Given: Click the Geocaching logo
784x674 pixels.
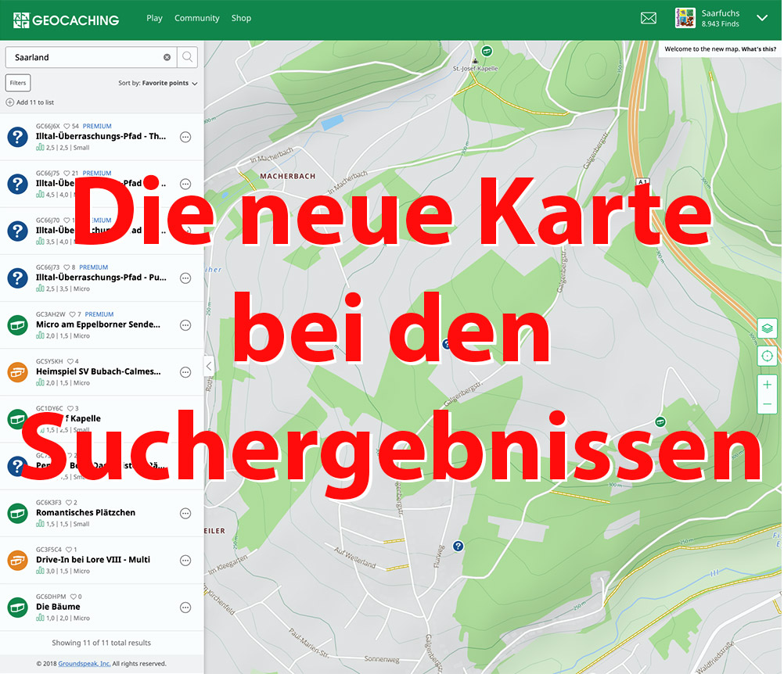Looking at the screenshot, I should click(66, 20).
